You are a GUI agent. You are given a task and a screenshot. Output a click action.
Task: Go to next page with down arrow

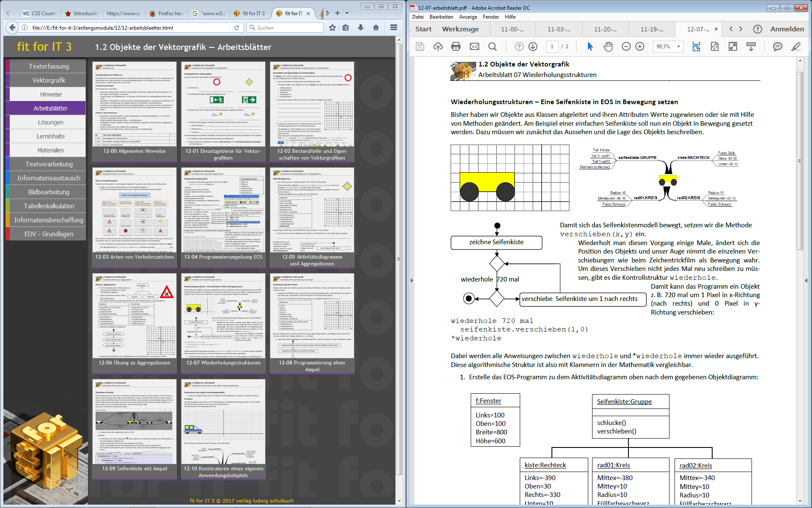(533, 47)
